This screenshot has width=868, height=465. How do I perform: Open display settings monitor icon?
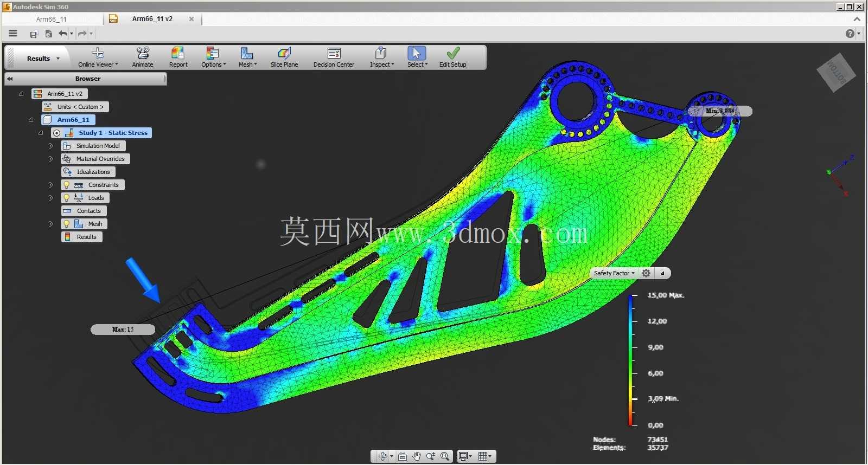(x=463, y=456)
